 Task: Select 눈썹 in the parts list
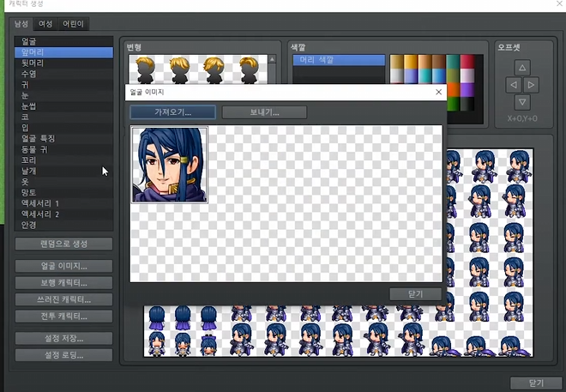tap(64, 106)
